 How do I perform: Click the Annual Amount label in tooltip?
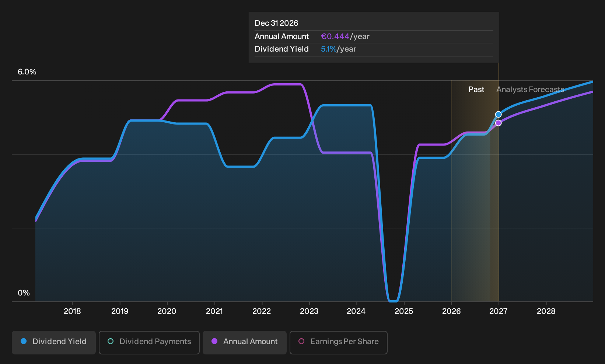(282, 36)
